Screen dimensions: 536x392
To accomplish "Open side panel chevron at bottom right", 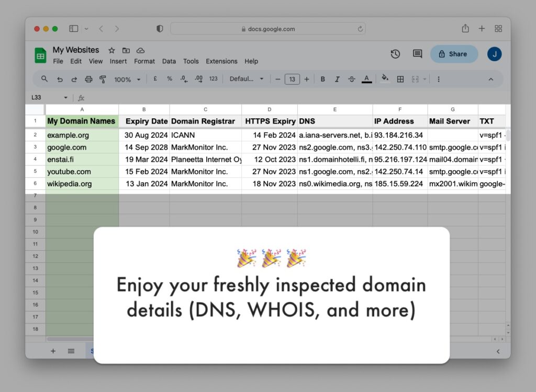I will (498, 351).
